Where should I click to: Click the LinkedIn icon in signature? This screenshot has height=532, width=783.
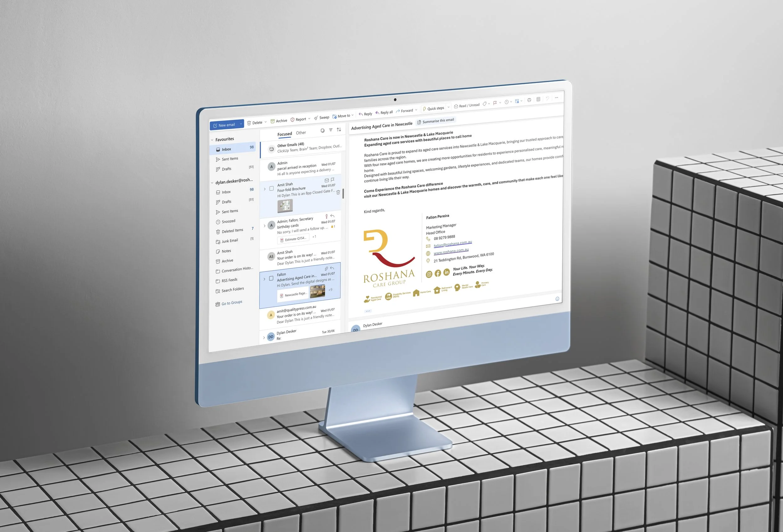446,272
